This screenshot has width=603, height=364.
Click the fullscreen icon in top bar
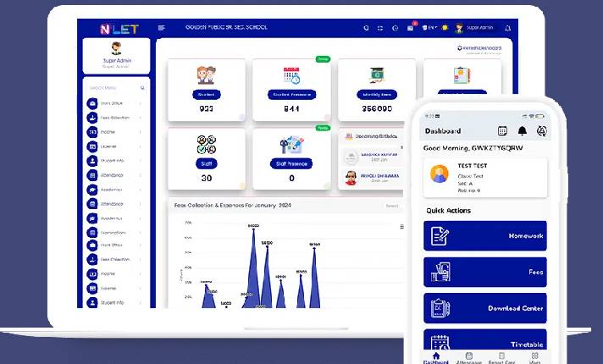pyautogui.click(x=380, y=28)
